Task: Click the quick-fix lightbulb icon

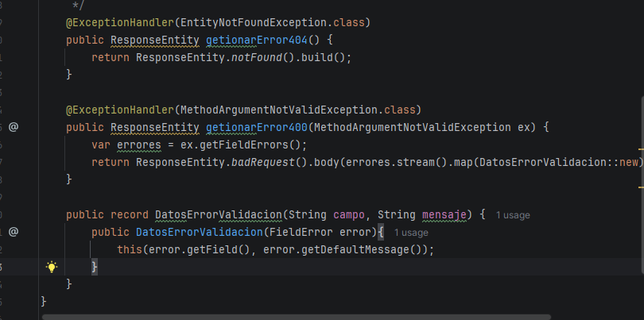Action: (x=52, y=267)
